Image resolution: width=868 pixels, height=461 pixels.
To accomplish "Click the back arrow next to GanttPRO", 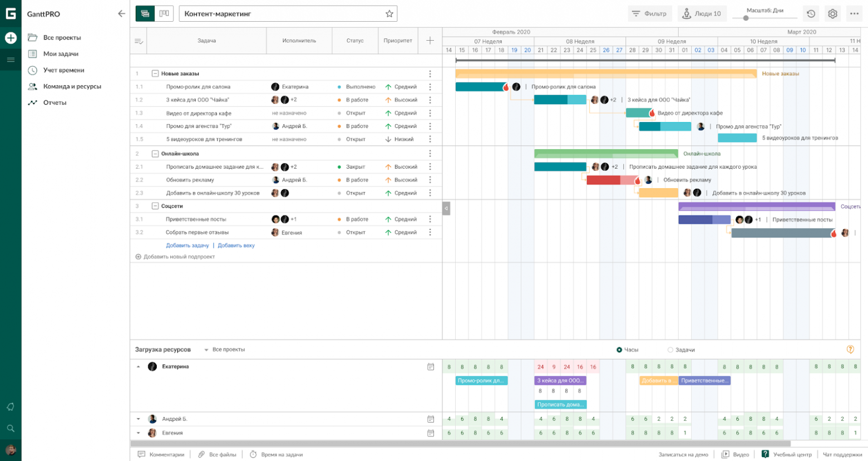I will click(x=121, y=14).
